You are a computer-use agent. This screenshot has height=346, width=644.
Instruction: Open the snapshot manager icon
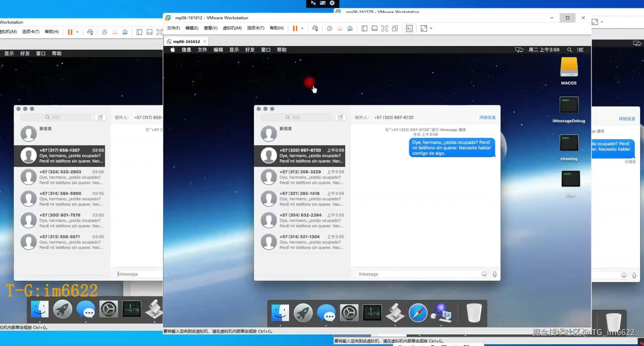pyautogui.click(x=350, y=29)
